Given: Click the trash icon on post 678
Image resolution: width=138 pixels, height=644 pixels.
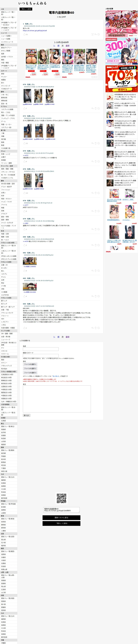Looking at the screenshot, I should 95,211.
